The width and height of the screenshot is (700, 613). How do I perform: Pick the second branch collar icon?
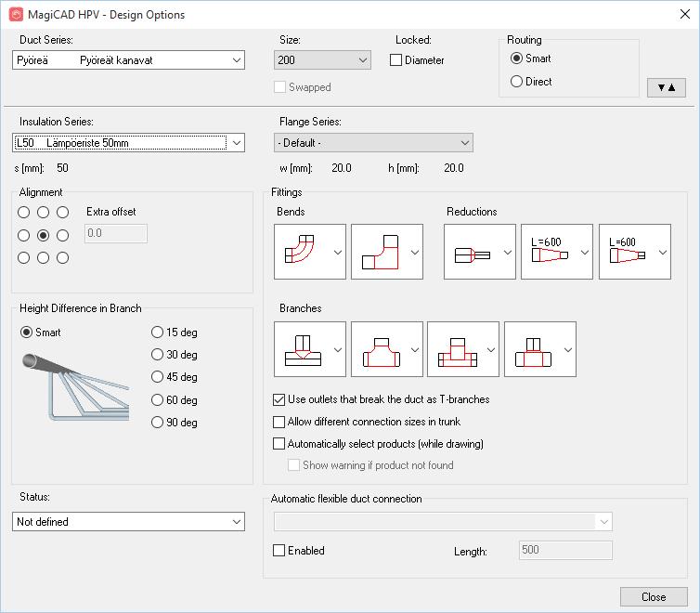point(382,352)
